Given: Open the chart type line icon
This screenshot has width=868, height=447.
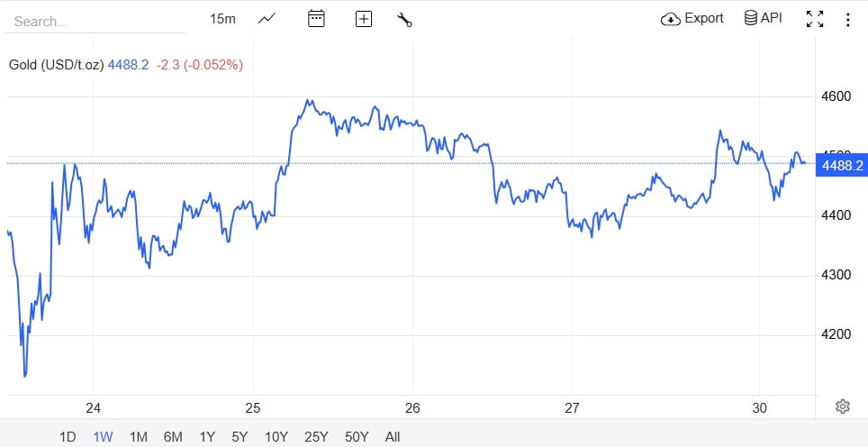Looking at the screenshot, I should coord(267,19).
